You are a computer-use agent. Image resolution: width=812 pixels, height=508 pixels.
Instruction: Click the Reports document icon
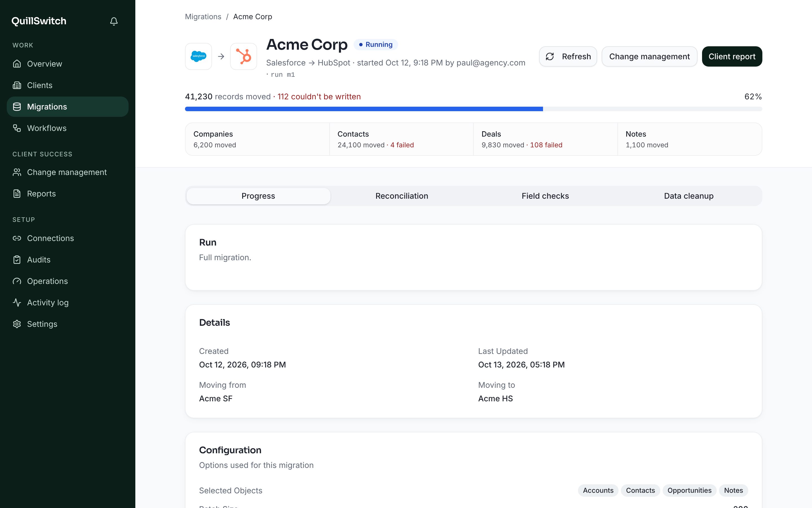click(x=17, y=194)
